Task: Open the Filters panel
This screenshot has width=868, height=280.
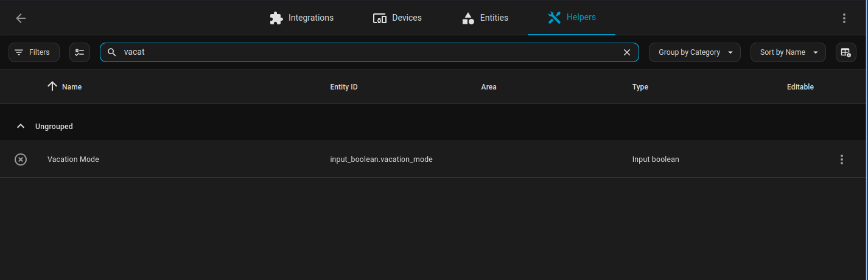Action: (x=34, y=52)
